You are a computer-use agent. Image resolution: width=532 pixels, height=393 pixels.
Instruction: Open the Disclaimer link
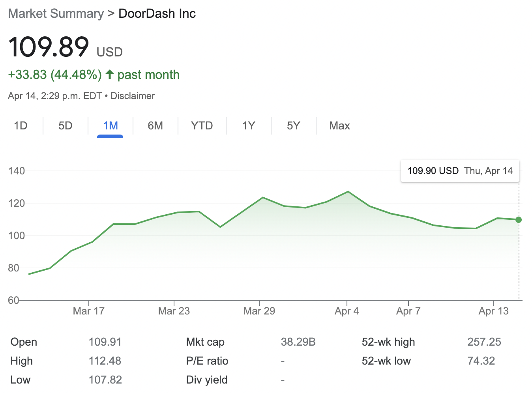(133, 95)
